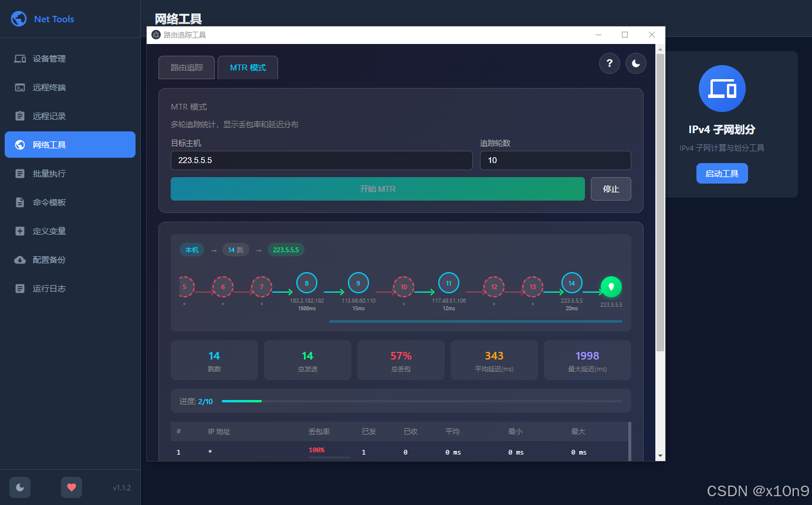Image resolution: width=812 pixels, height=505 pixels.
Task: Click the scroll down arrow of tool window
Action: [660, 456]
